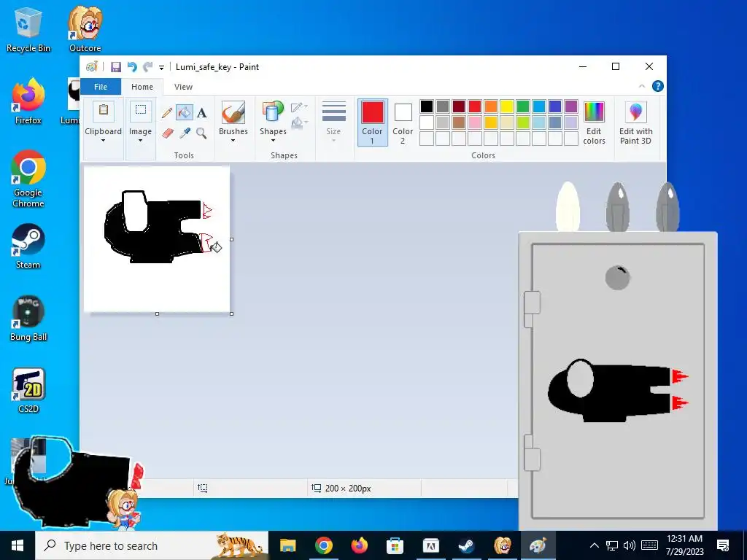Click Steam icon in taskbar

click(466, 545)
